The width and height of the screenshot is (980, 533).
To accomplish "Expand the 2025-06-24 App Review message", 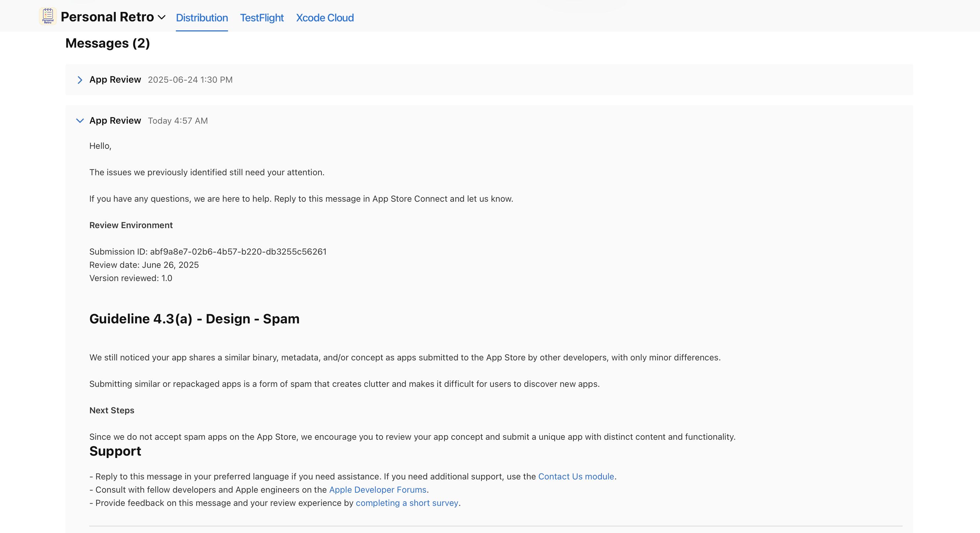I will 80,80.
